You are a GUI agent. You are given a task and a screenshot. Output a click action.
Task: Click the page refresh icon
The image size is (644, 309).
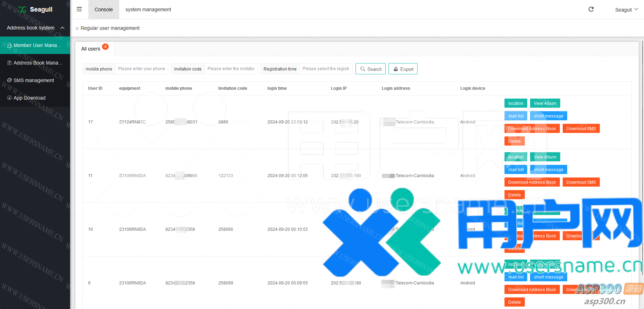tap(591, 9)
